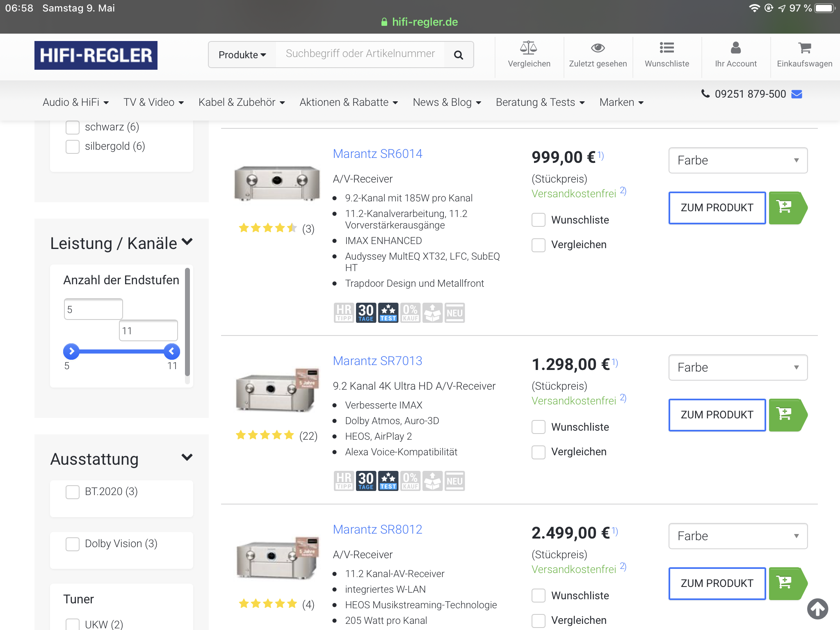Screen dimensions: 840x630
Task: Click ZUM PRODUKT for SR6014
Action: click(717, 208)
